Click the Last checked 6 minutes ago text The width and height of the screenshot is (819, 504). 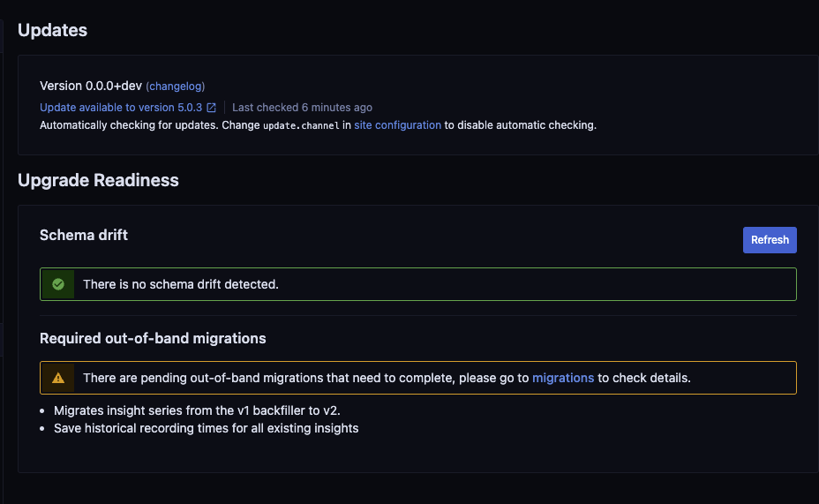click(x=302, y=108)
